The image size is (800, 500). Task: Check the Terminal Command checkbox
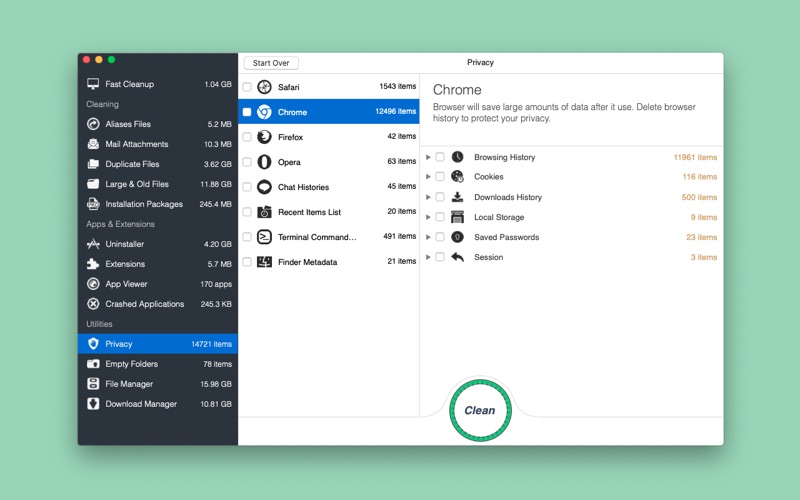point(247,237)
